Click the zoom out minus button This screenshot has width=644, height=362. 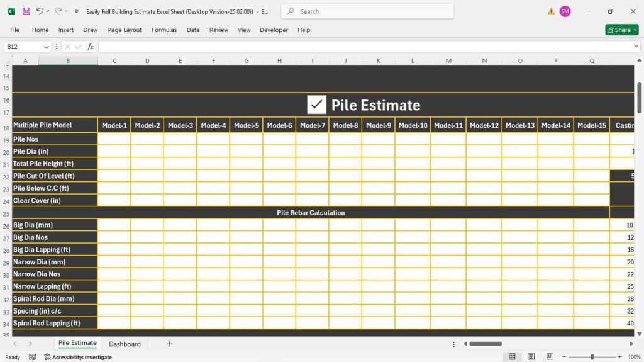(564, 357)
